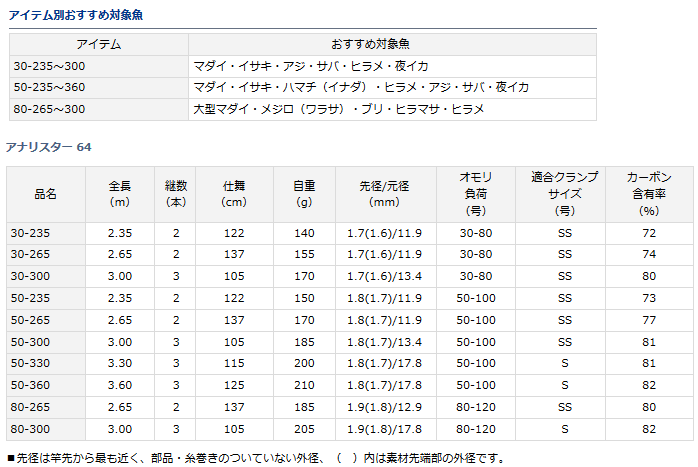Select the 先径/元径 (mm) column header

pyautogui.click(x=384, y=193)
